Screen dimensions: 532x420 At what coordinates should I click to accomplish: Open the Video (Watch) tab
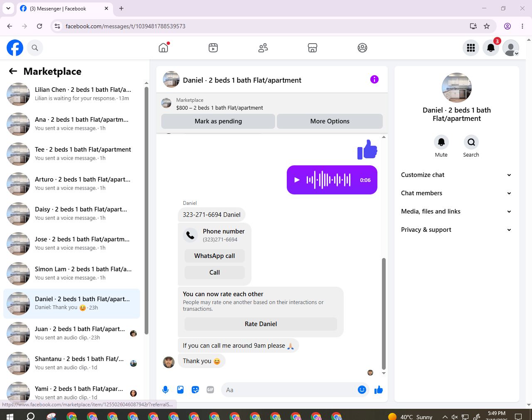click(213, 48)
